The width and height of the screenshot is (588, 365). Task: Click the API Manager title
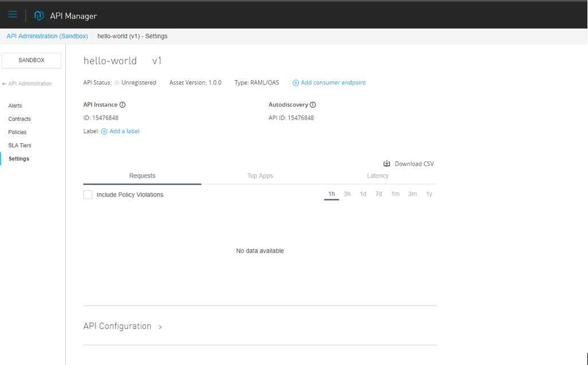click(73, 15)
